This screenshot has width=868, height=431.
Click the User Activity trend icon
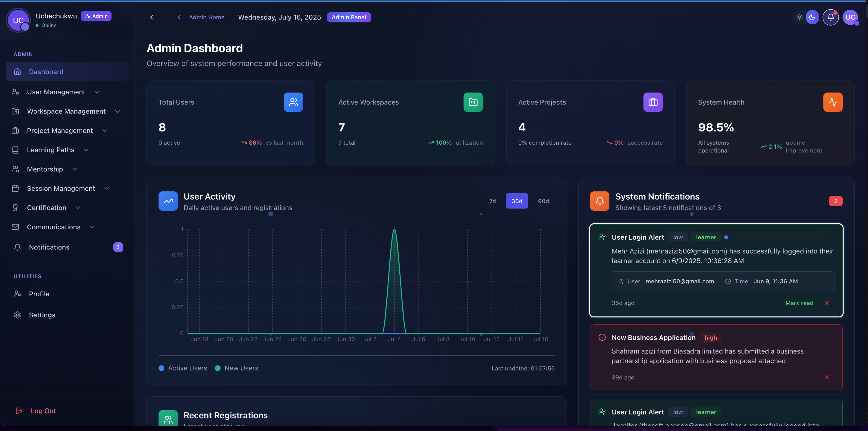[x=168, y=201]
